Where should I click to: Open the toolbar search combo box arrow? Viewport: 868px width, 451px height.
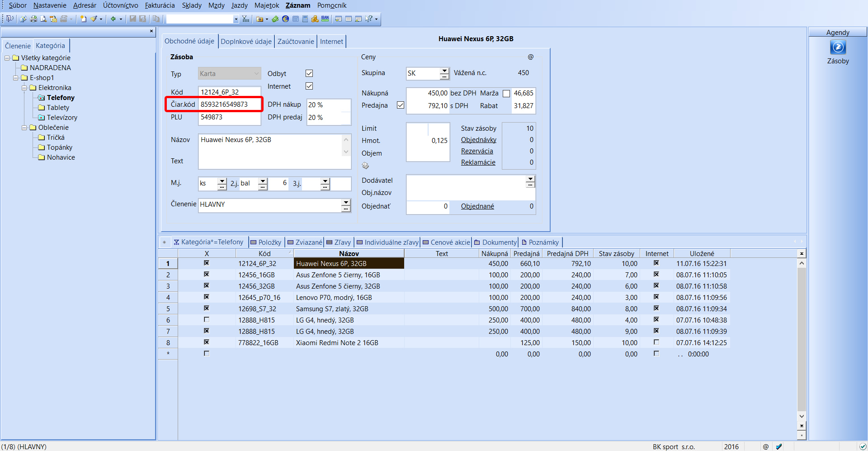tap(236, 19)
